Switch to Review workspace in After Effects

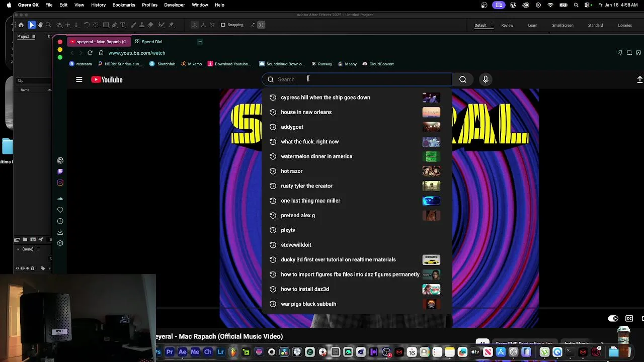coord(507,25)
